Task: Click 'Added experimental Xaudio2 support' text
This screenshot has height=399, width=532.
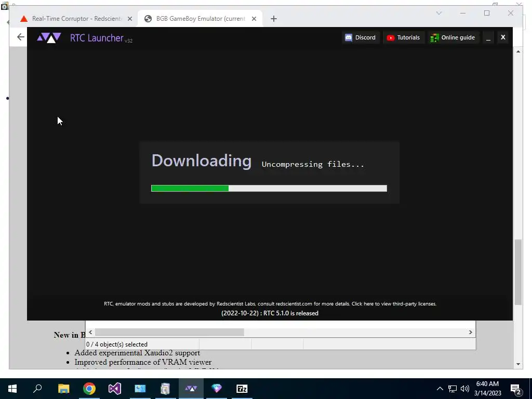Action: pos(137,353)
